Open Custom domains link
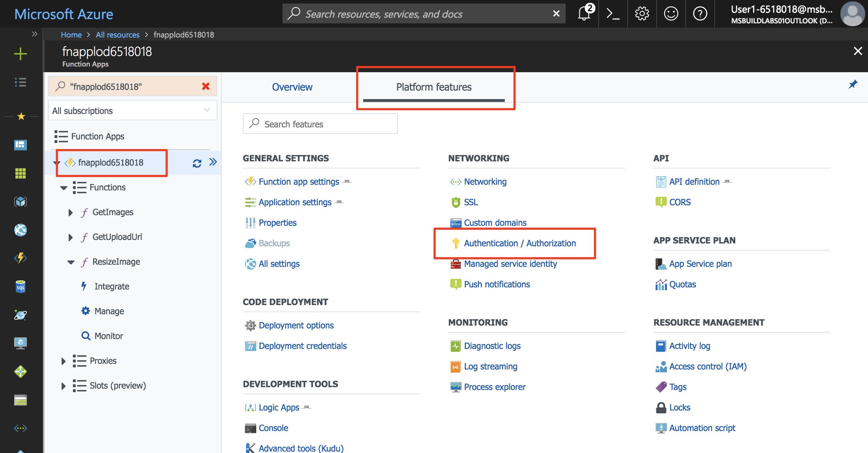The width and height of the screenshot is (868, 453). pyautogui.click(x=495, y=223)
